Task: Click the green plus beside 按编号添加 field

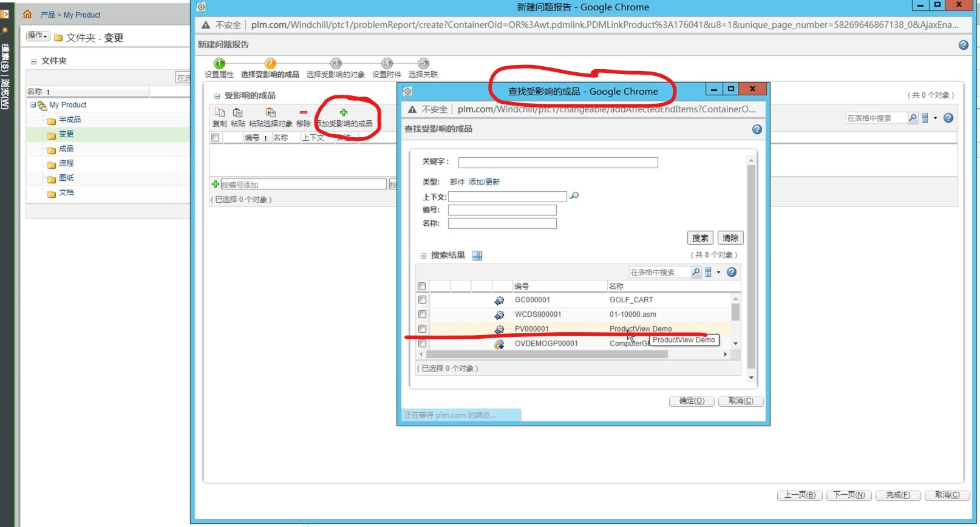Action: (x=215, y=184)
